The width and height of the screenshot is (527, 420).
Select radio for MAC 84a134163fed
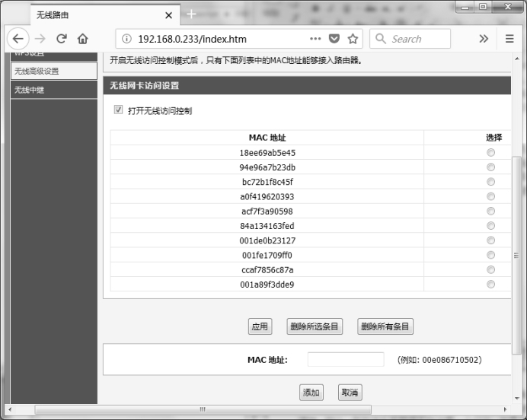(490, 226)
